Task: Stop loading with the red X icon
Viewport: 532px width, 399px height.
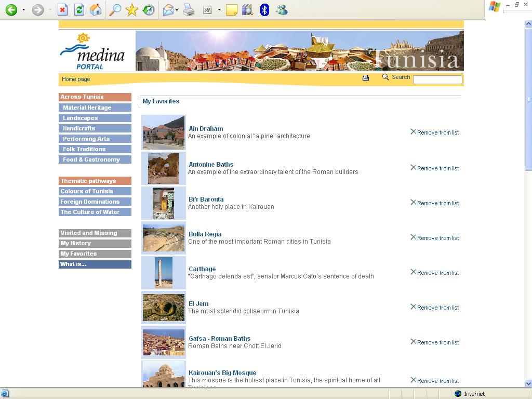Action: 62,10
